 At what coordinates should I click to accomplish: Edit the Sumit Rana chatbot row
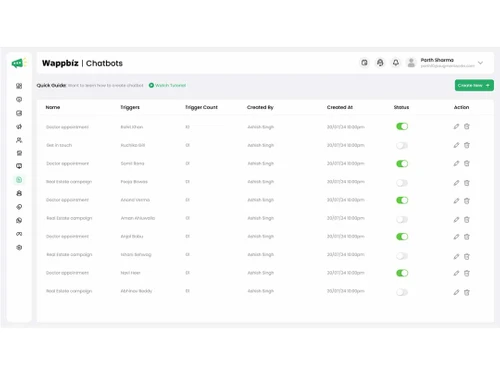pos(456,163)
